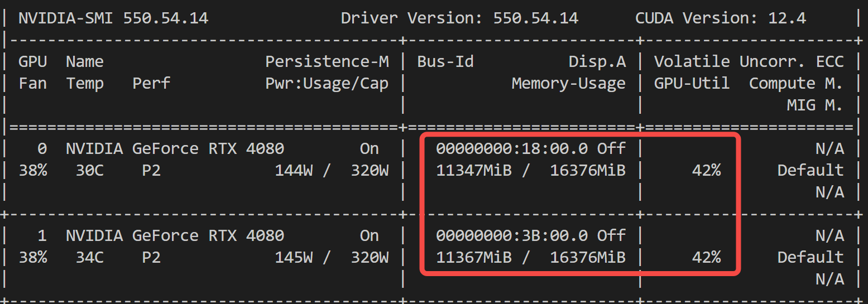Click memory value 11367MiB

coord(474,257)
